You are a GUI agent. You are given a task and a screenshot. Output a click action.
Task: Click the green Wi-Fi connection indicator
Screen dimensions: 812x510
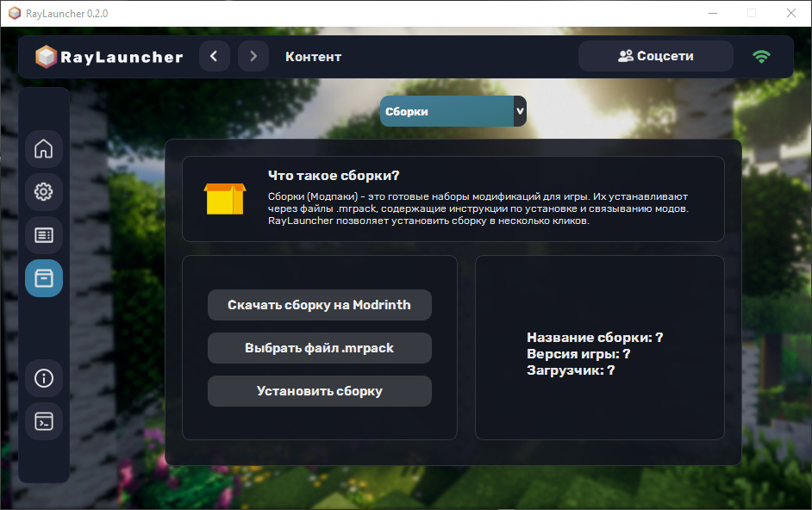[761, 57]
